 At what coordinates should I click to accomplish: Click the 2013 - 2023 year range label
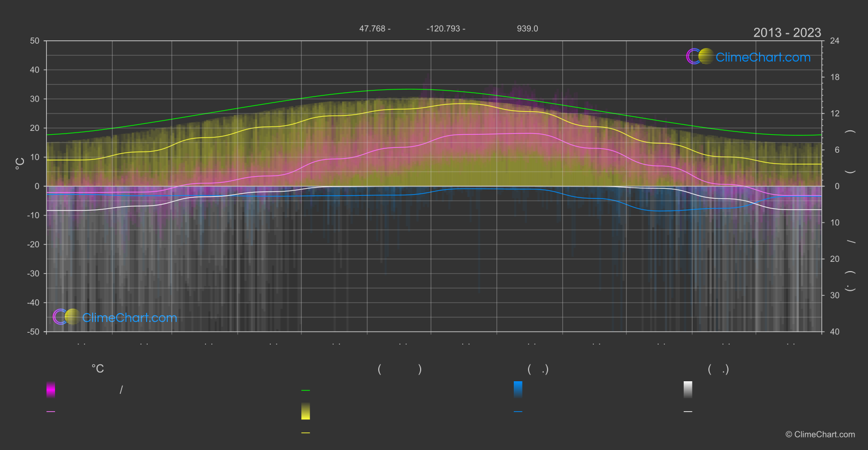click(787, 33)
